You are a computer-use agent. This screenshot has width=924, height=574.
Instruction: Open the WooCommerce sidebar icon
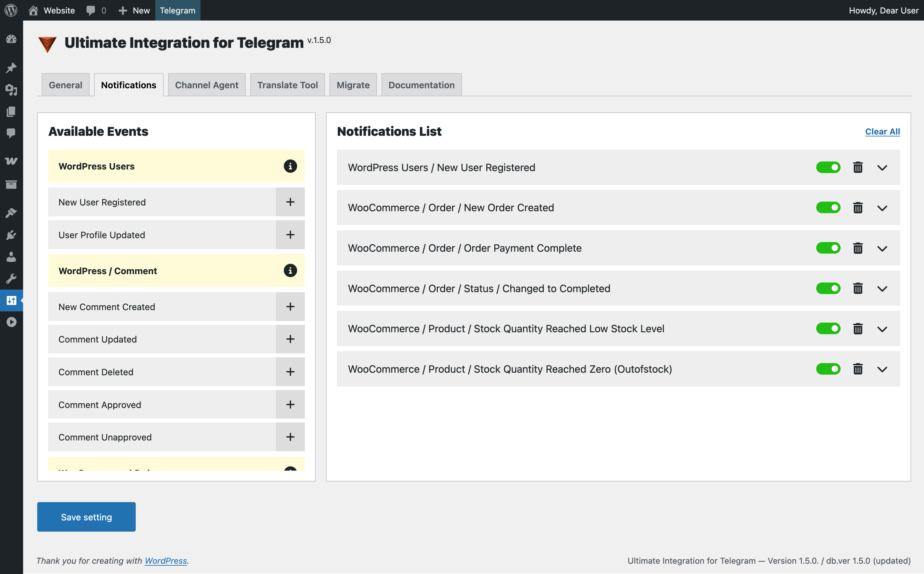[x=11, y=161]
